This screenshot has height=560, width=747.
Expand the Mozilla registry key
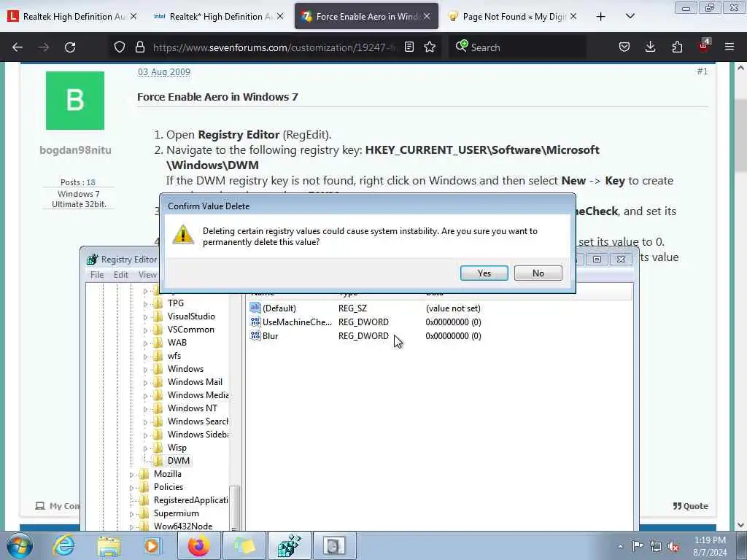click(x=131, y=475)
